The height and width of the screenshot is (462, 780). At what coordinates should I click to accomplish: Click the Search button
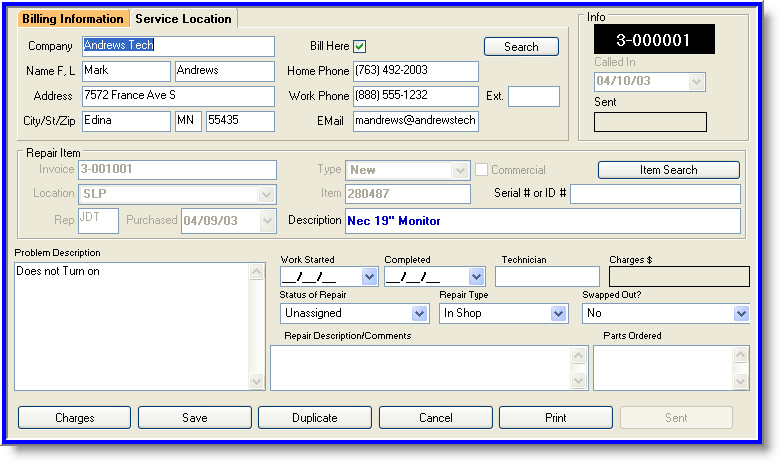point(521,47)
